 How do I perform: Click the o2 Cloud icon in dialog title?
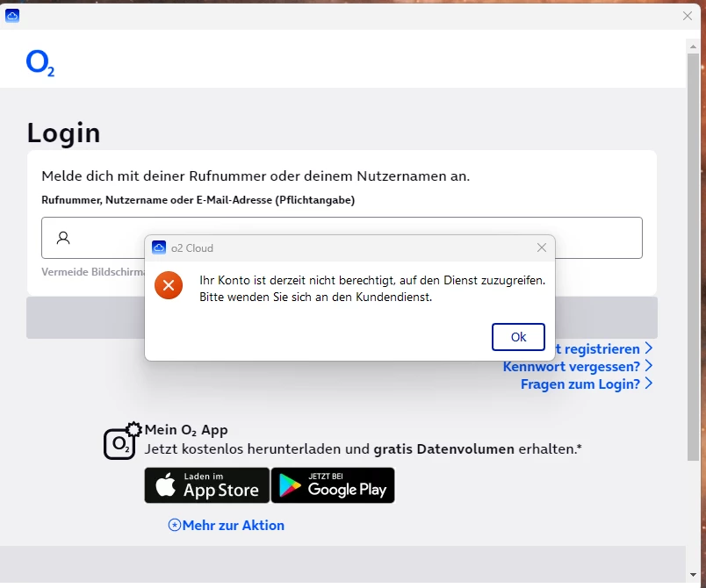click(x=159, y=247)
